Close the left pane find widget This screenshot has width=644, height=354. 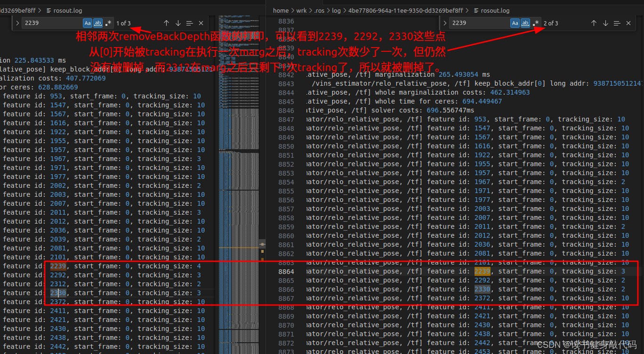click(201, 23)
